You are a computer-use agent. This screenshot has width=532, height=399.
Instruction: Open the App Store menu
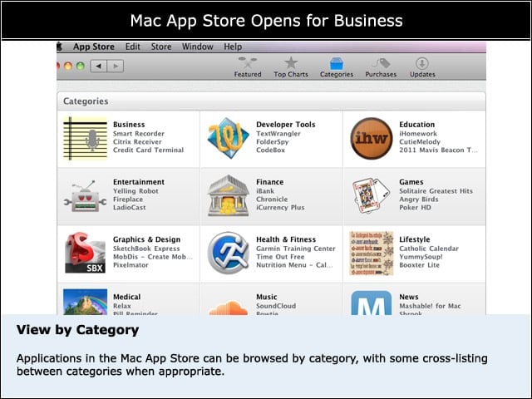(94, 47)
